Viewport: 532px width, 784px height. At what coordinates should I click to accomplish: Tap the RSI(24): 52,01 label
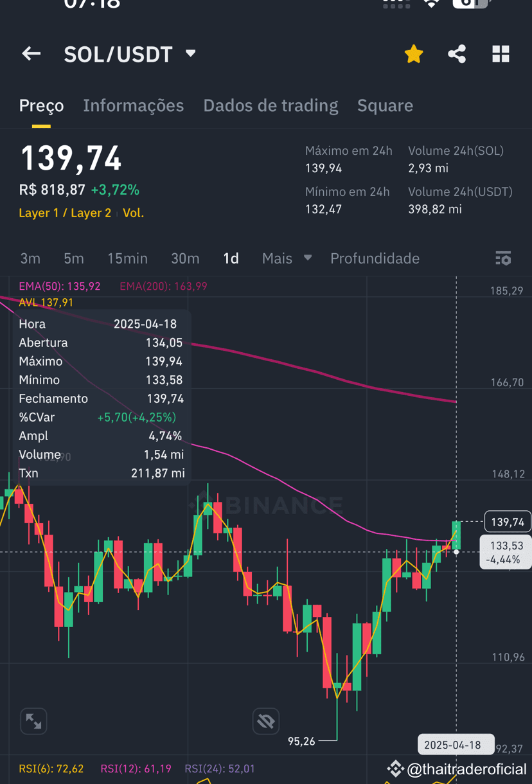coord(220,769)
